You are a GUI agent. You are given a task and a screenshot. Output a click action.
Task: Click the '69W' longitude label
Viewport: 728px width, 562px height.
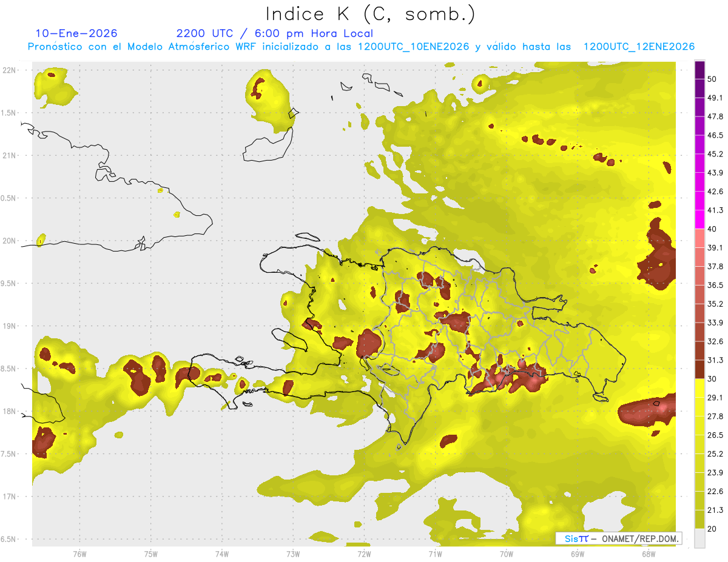577,554
